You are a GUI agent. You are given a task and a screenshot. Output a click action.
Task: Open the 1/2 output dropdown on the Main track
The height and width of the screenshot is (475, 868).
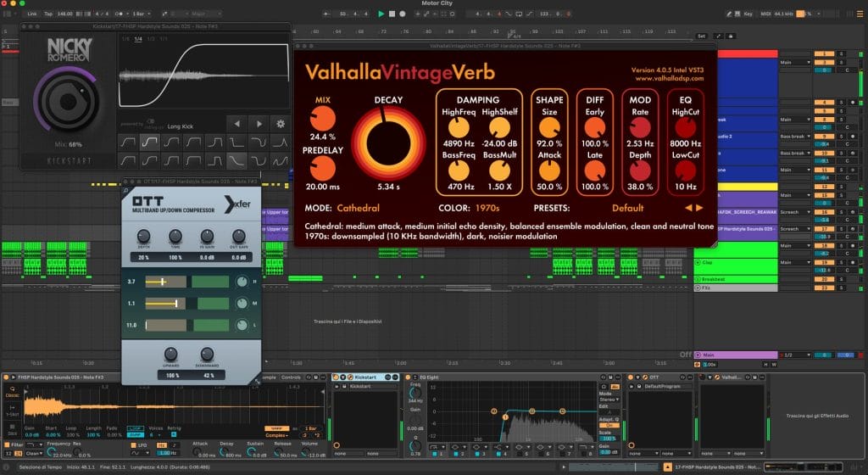[x=797, y=355]
